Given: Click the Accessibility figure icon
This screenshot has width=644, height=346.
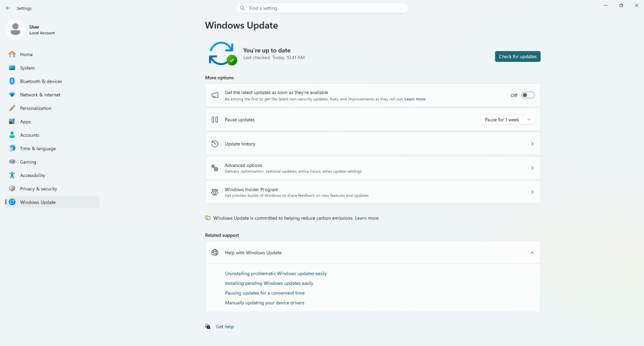Looking at the screenshot, I should click(12, 175).
